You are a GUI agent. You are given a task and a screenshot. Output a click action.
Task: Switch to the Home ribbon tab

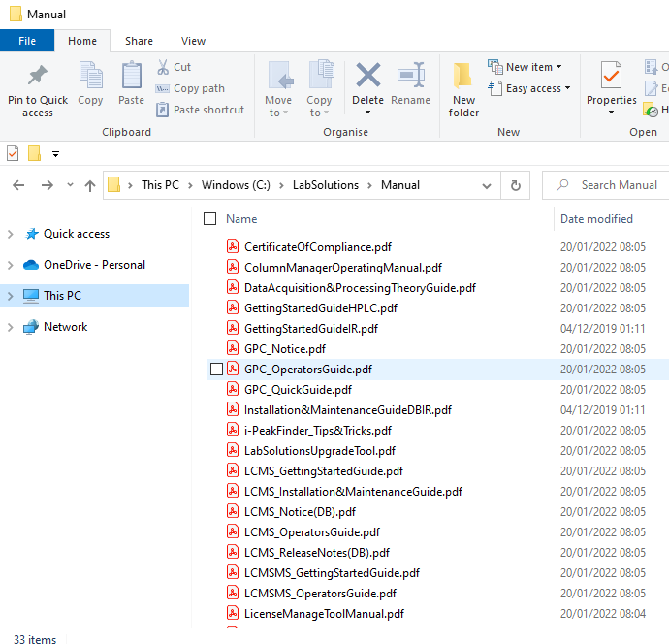82,41
